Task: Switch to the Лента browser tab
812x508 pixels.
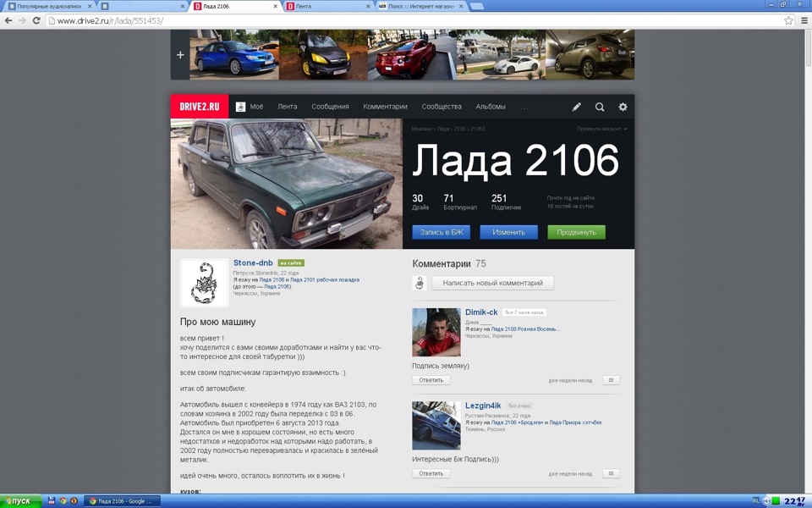Action: pyautogui.click(x=328, y=6)
